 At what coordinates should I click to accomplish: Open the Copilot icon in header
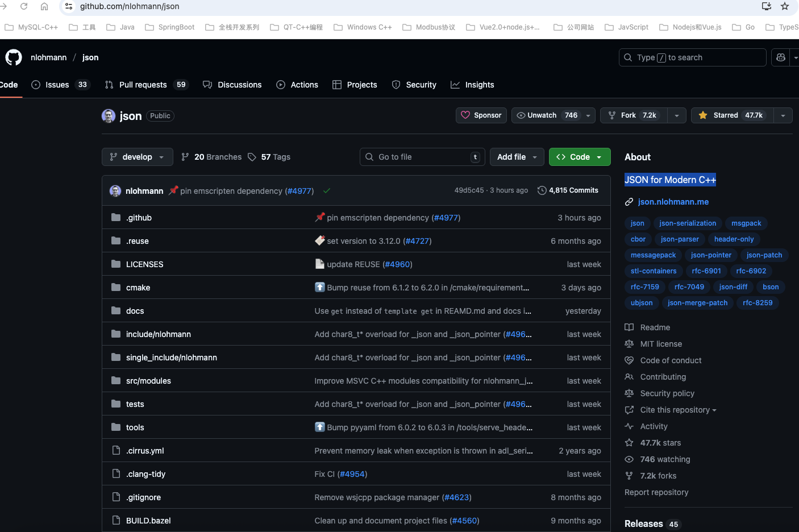point(781,57)
